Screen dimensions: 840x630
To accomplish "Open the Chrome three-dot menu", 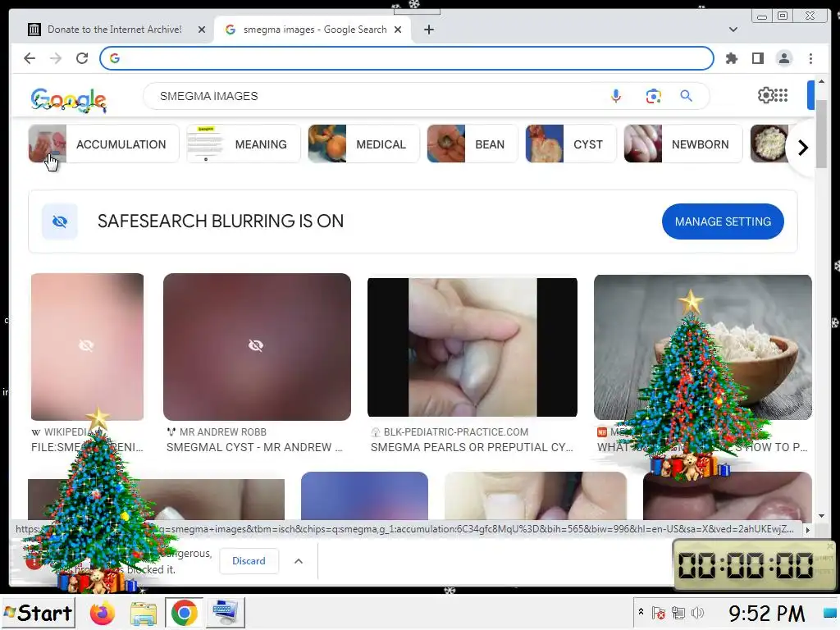I will pos(810,58).
